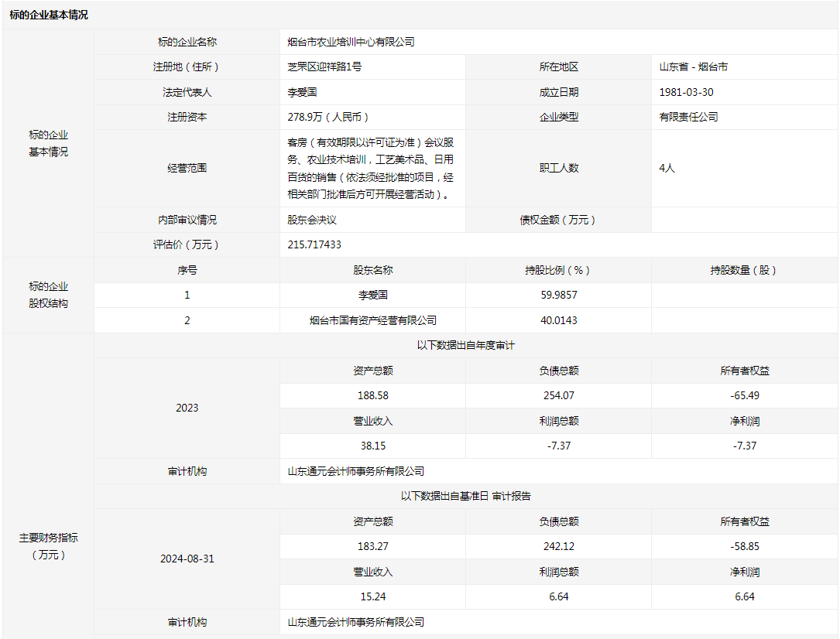Screen dimensions: 840x639
Task: Click 2023 total liabilities value 254.07
Action: [558, 395]
